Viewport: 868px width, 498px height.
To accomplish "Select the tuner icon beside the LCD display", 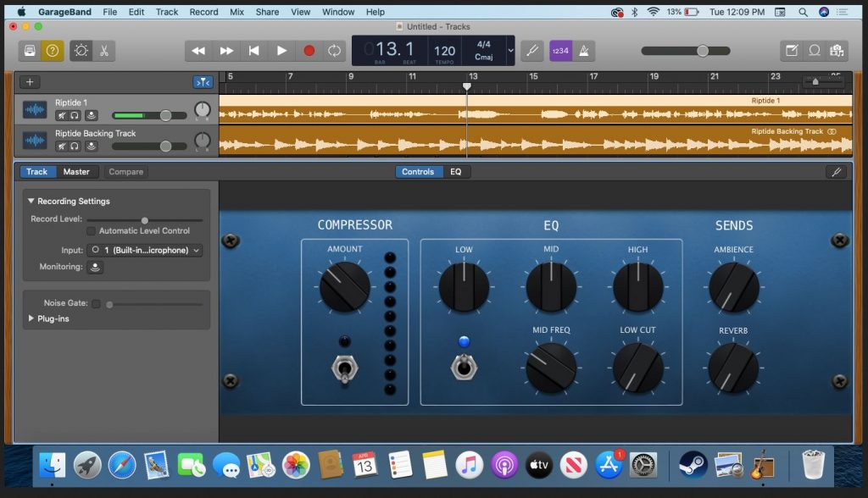I will (x=531, y=51).
